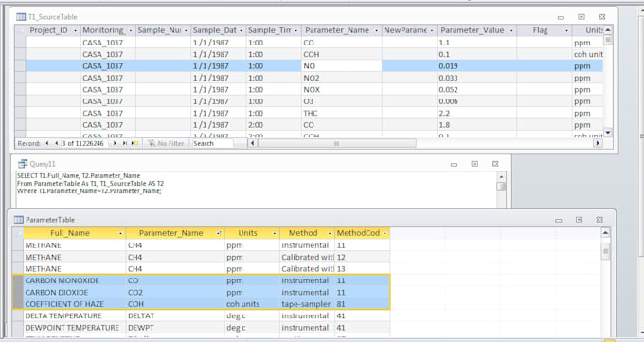Click ParameterTable table icon in title bar
This screenshot has width=644, height=342.
[x=19, y=220]
